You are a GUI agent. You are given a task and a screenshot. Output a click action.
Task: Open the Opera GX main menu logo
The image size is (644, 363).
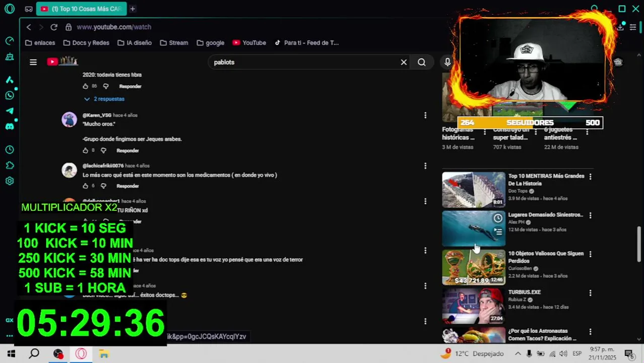tap(9, 9)
